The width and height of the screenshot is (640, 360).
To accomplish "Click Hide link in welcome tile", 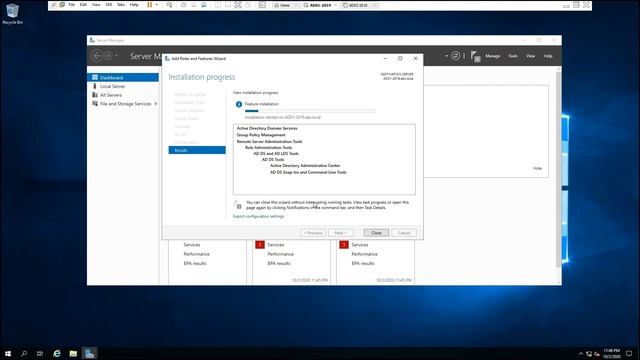I will click(x=537, y=168).
